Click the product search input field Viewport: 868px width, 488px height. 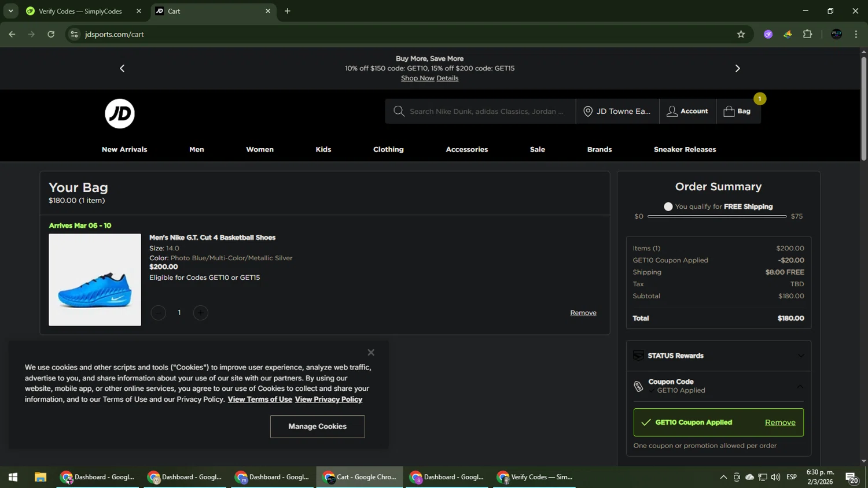487,111
